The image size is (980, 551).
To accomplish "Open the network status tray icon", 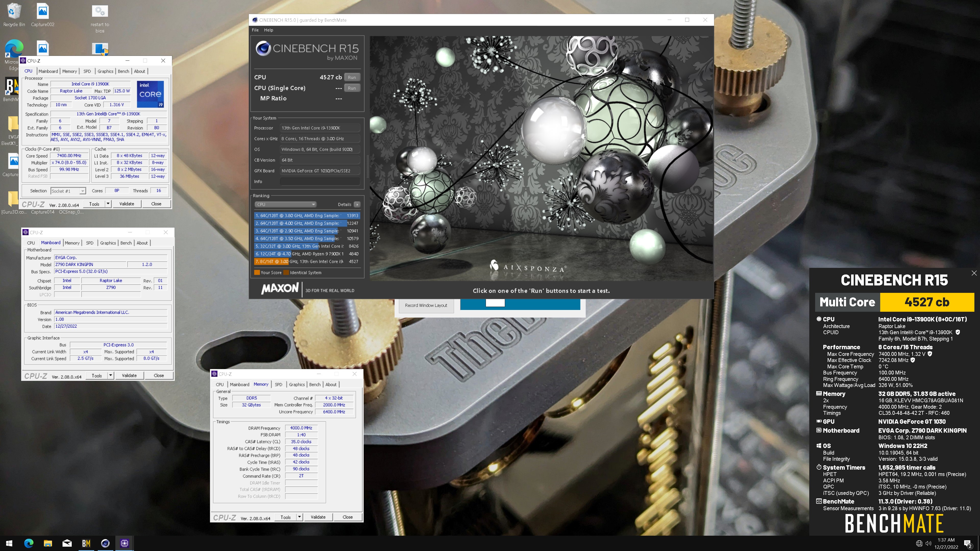I will (x=919, y=543).
